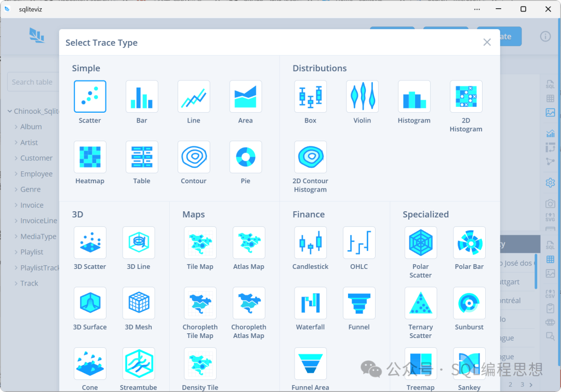
Task: Pick the 3D Surface trace type
Action: coord(90,304)
